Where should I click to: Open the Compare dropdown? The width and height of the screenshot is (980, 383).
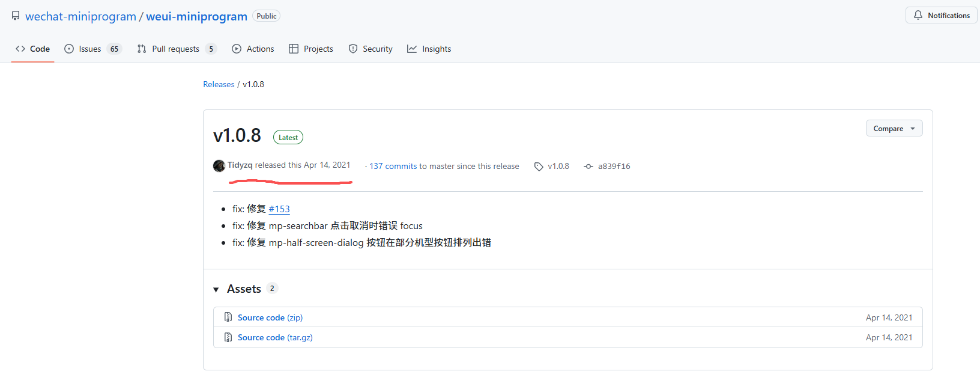point(894,128)
